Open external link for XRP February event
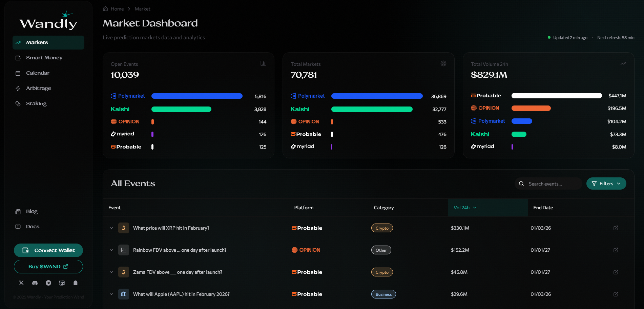The height and width of the screenshot is (309, 644). [616, 228]
